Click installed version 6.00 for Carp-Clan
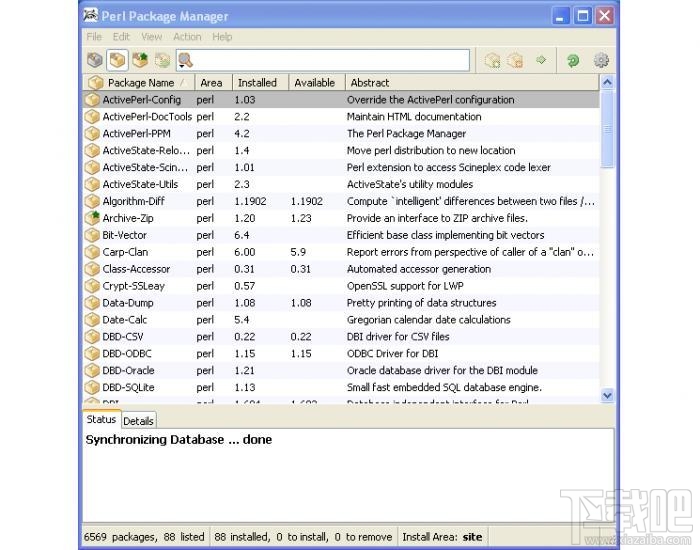 [x=245, y=252]
